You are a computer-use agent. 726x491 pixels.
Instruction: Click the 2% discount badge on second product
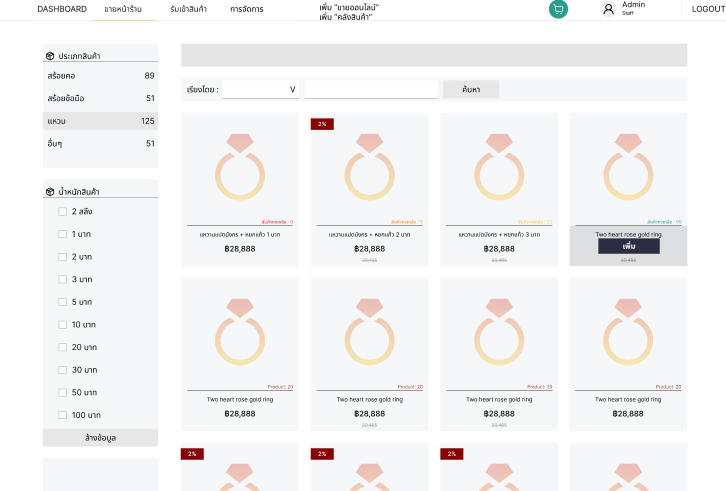point(321,124)
